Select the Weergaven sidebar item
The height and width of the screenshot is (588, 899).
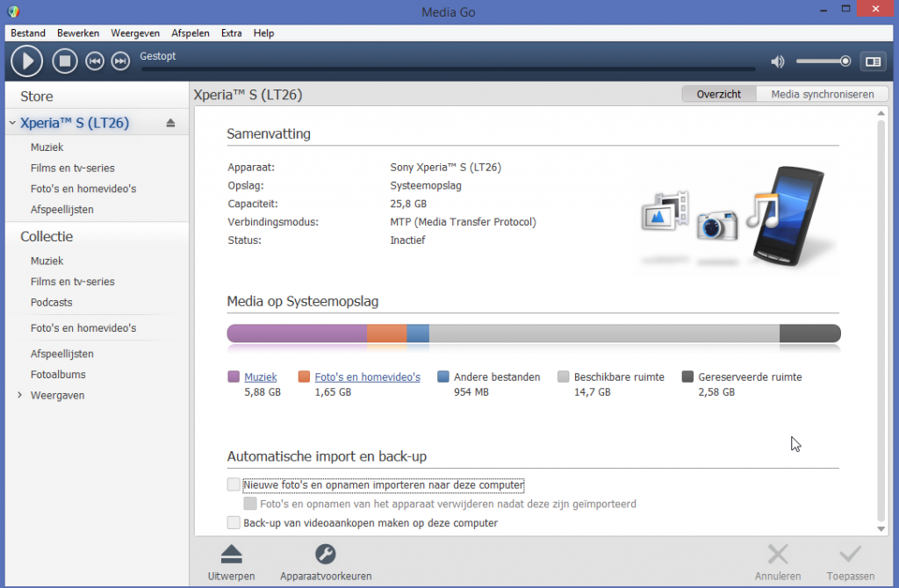click(57, 395)
